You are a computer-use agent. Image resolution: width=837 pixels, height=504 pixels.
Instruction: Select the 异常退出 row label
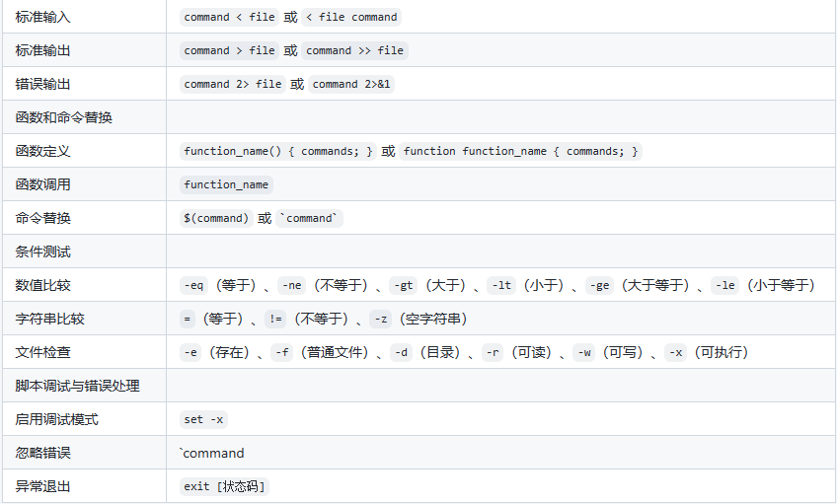42,486
